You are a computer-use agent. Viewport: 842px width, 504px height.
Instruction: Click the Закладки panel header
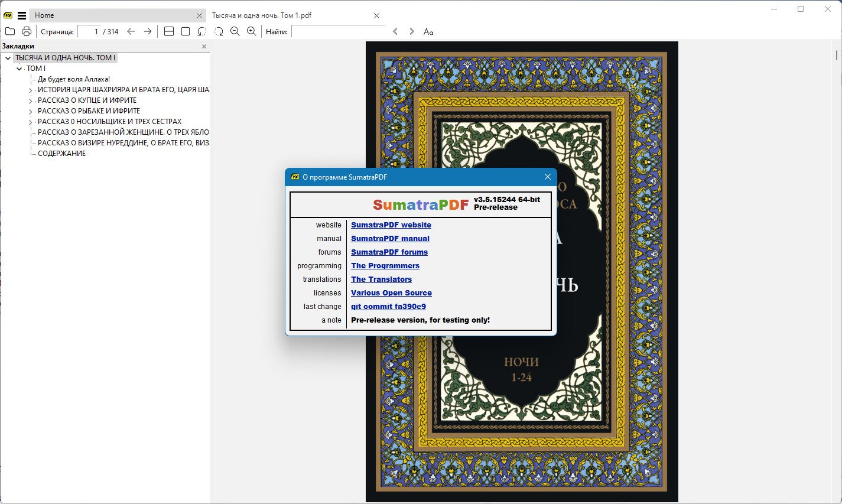point(18,46)
